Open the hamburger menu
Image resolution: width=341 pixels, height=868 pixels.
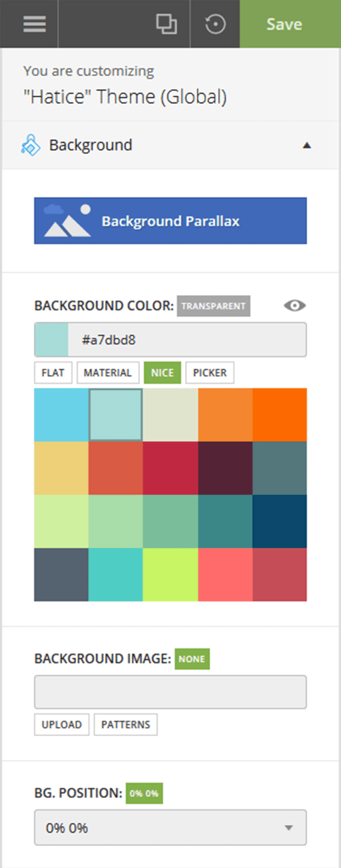pos(34,24)
